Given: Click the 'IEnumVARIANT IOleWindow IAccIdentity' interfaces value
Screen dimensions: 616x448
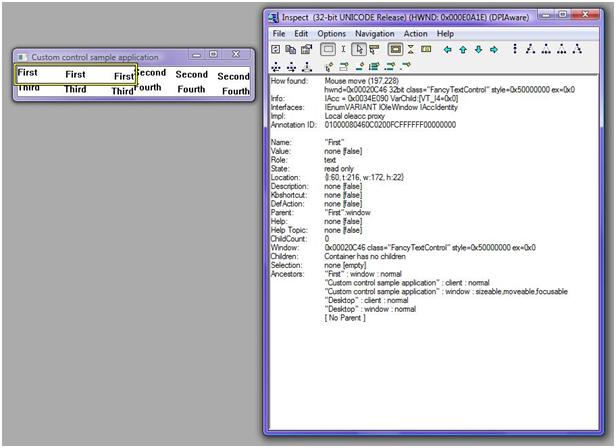Looking at the screenshot, I should pyautogui.click(x=391, y=107).
